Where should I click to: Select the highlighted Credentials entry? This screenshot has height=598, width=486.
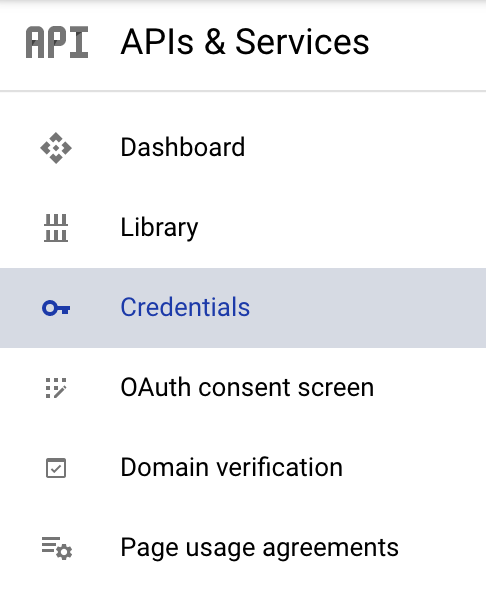243,308
